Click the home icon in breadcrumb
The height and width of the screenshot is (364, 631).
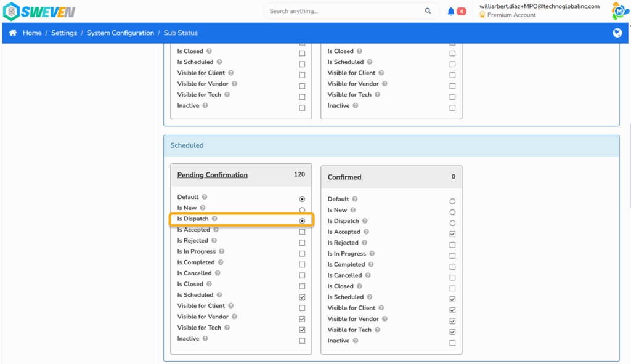click(13, 33)
